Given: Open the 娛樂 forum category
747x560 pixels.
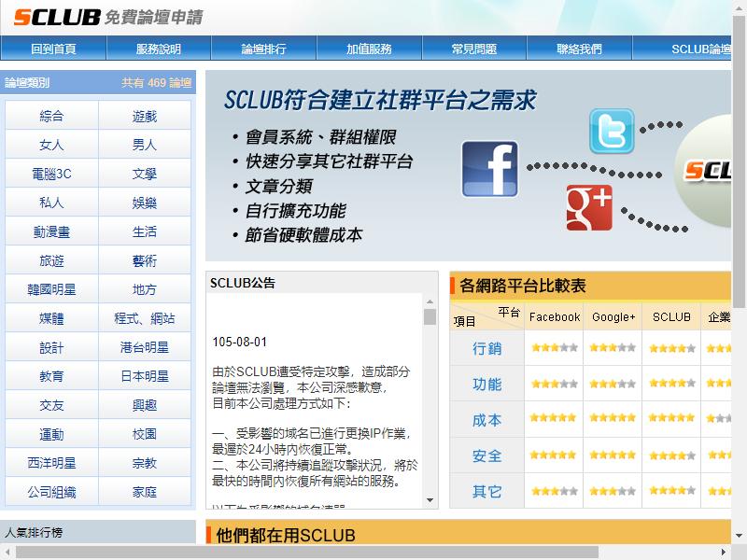Looking at the screenshot, I should point(145,203).
